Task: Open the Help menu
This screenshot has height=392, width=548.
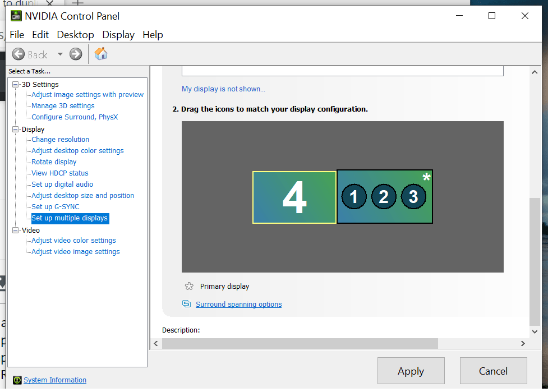Action: point(153,35)
